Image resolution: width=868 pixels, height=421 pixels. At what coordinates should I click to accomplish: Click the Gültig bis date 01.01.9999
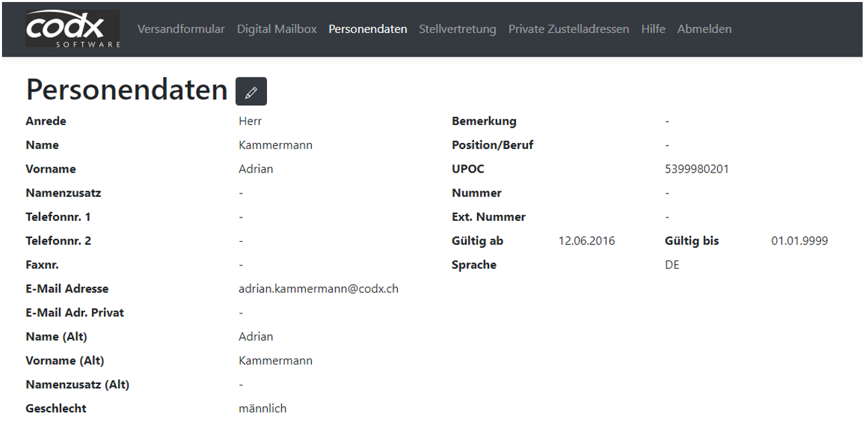[x=800, y=241]
